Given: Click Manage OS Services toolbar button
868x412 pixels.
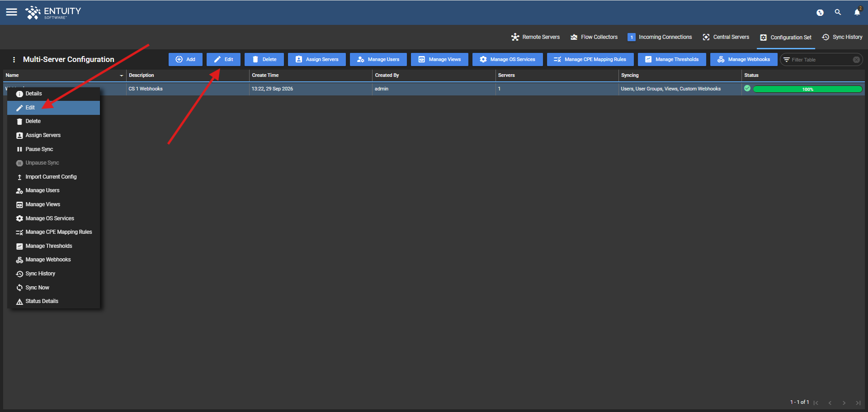Looking at the screenshot, I should [508, 60].
